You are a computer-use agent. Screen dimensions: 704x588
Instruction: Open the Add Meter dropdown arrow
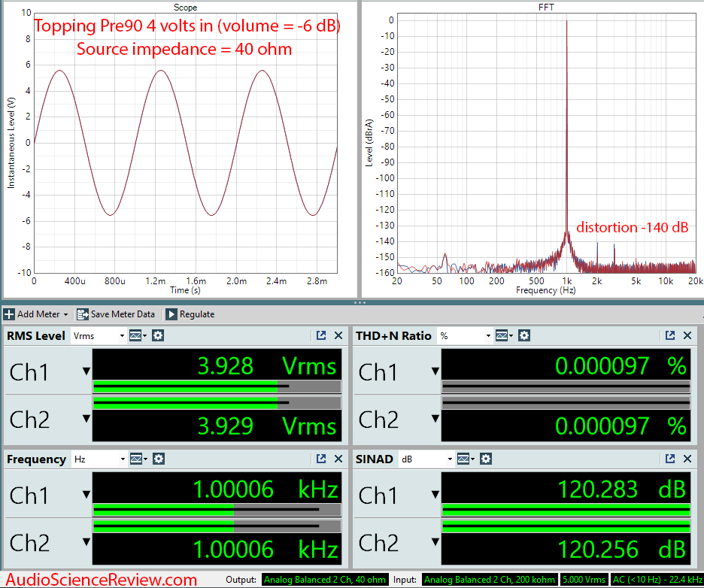coord(65,314)
